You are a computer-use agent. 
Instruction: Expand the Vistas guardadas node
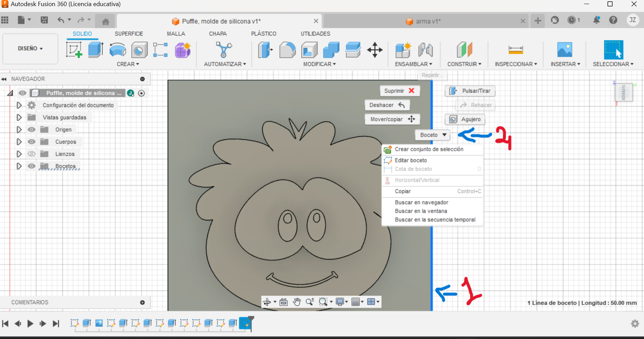click(19, 117)
